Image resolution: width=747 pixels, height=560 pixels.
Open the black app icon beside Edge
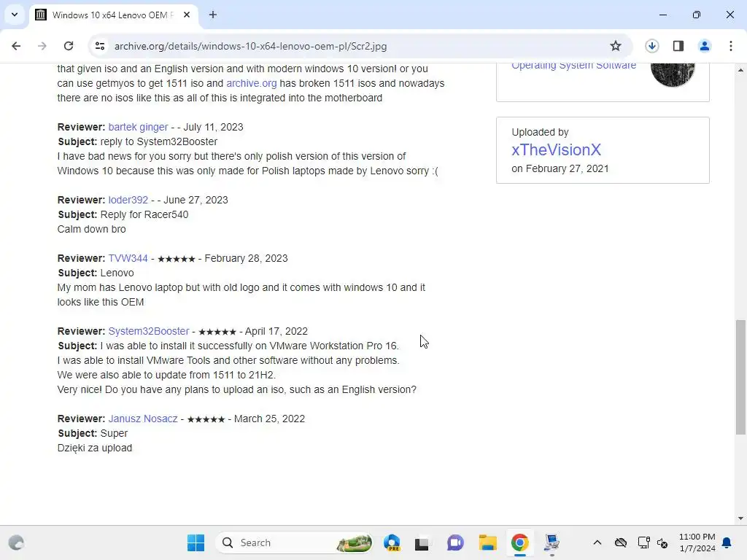[x=422, y=542]
